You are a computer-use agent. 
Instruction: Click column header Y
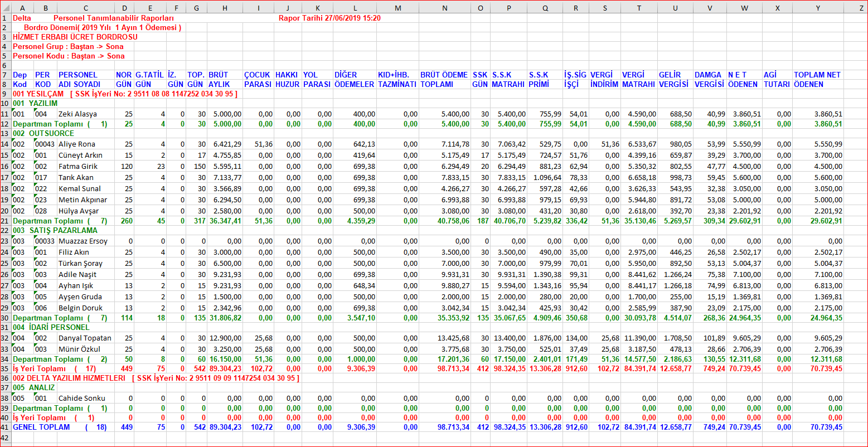818,8
